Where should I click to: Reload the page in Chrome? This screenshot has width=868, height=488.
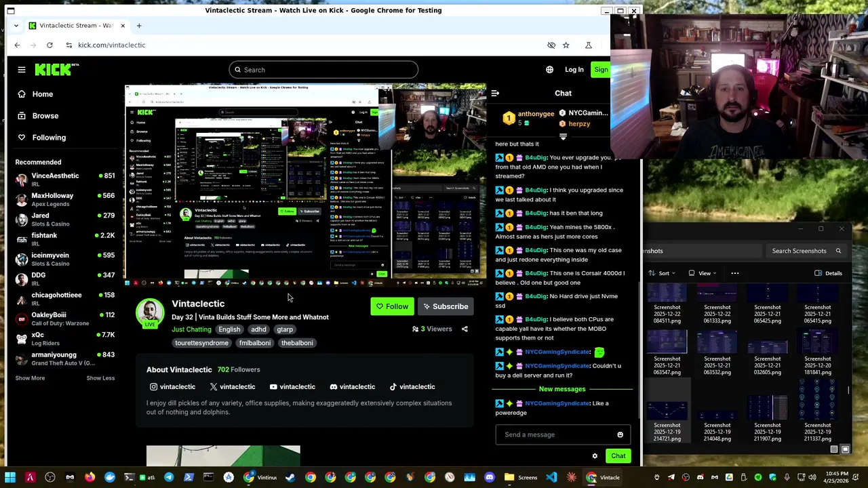pos(50,45)
